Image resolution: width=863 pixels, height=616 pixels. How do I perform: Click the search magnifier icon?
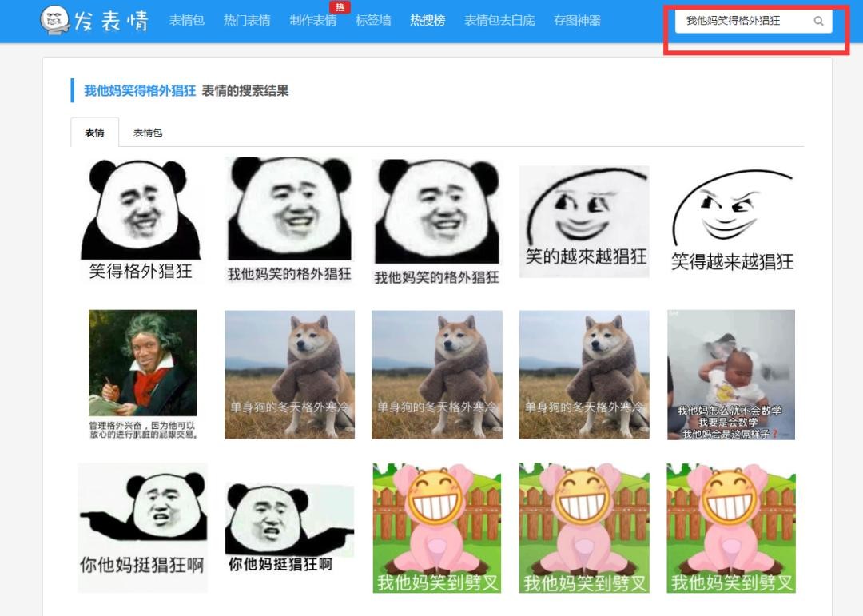tap(818, 22)
